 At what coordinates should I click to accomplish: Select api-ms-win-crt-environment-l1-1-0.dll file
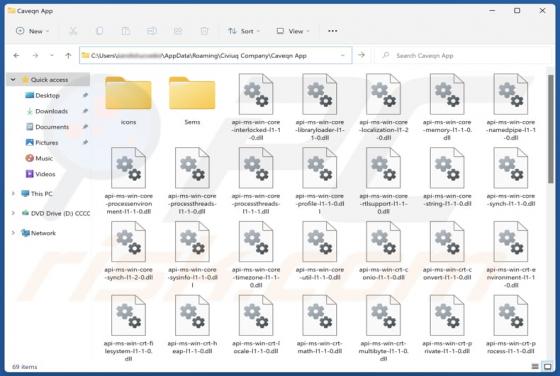click(511, 254)
